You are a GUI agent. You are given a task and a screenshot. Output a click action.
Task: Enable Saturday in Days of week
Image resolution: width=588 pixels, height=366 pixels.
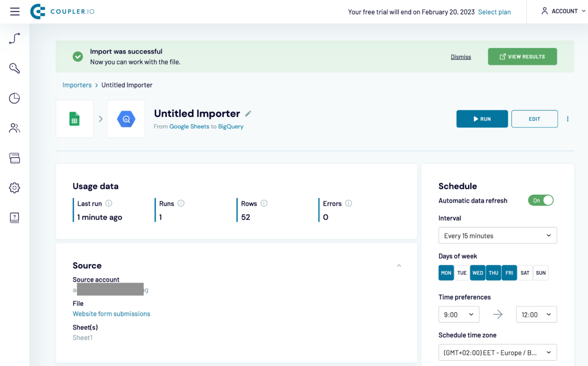[x=525, y=272]
